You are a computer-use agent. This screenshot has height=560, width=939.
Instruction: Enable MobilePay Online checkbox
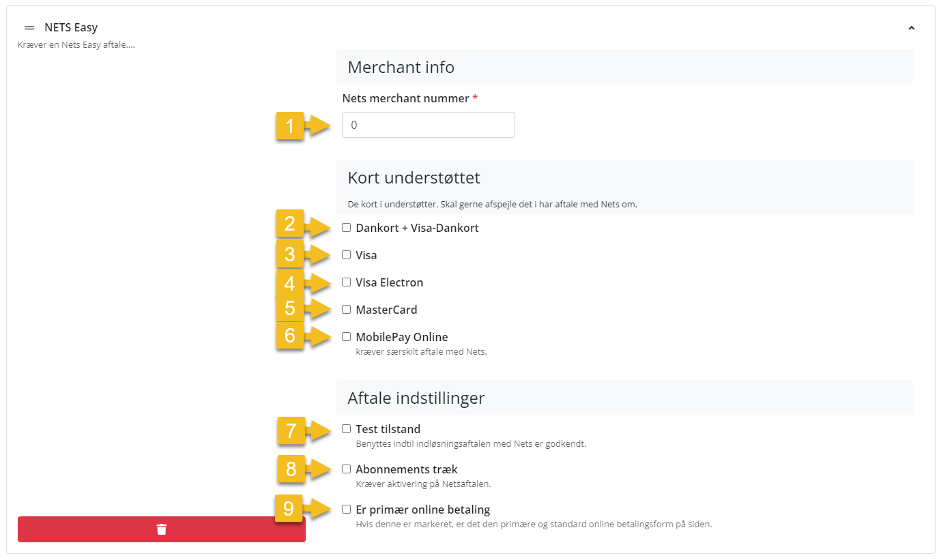347,337
